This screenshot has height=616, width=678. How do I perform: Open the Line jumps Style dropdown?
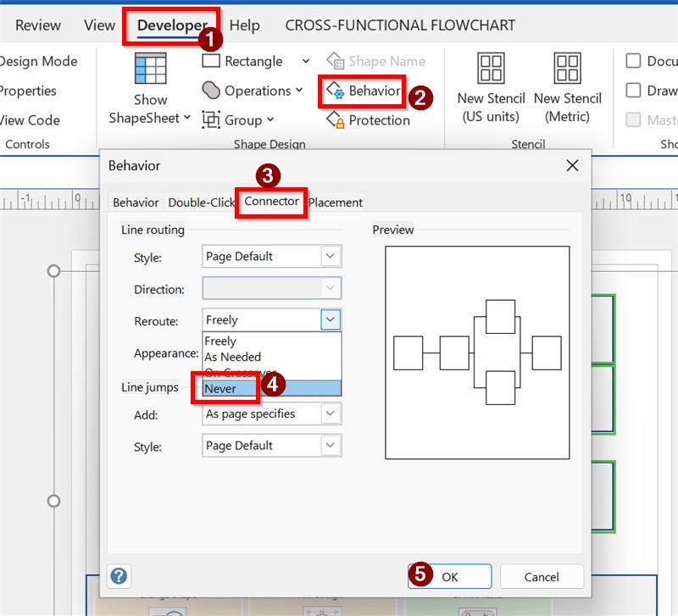point(271,446)
